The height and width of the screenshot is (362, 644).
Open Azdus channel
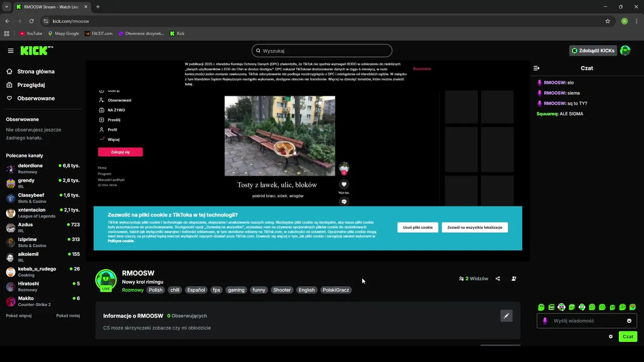43,227
